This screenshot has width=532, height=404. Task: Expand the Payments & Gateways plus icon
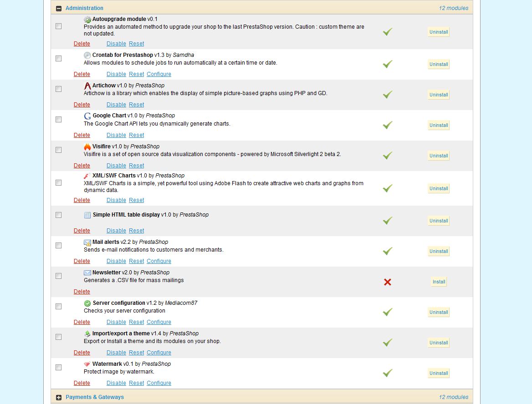(59, 398)
